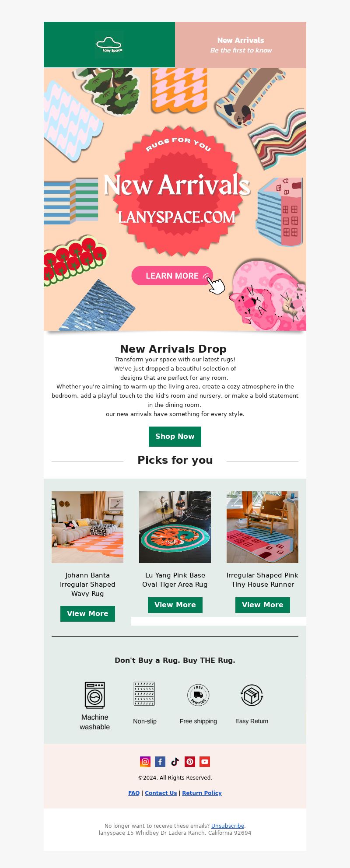The image size is (350, 868).
Task: Open the TikTok icon in footer
Action: coord(175,762)
